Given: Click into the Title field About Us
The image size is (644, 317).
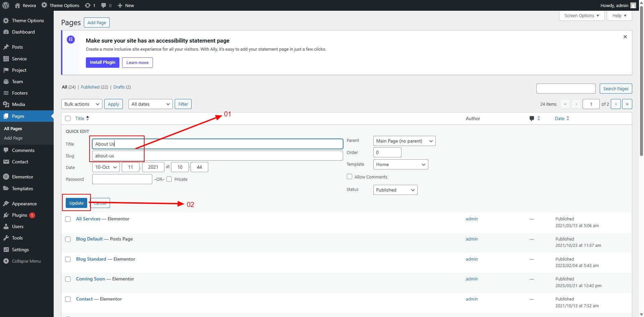Looking at the screenshot, I should [x=218, y=144].
